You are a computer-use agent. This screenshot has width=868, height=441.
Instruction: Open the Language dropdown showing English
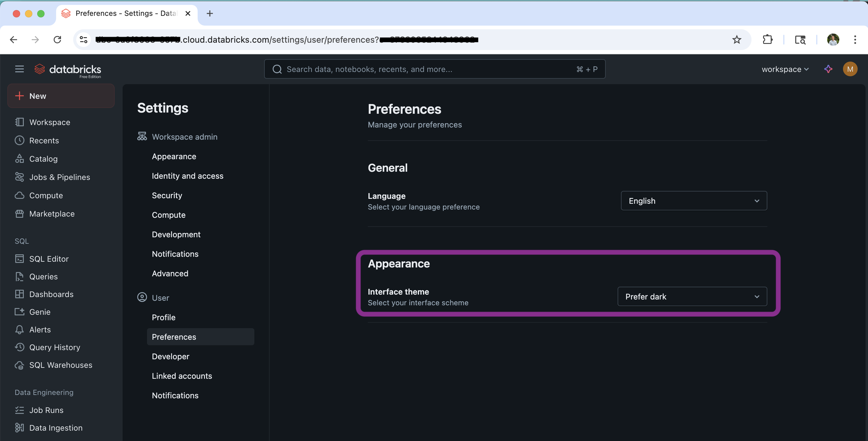[694, 201]
